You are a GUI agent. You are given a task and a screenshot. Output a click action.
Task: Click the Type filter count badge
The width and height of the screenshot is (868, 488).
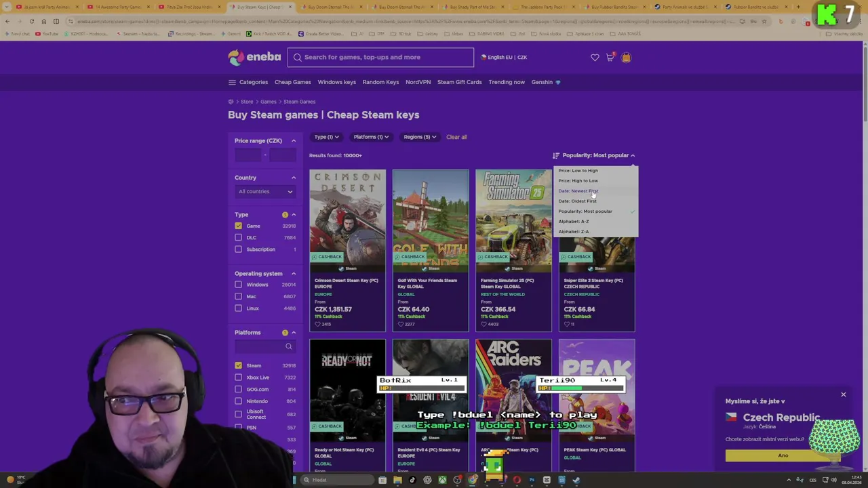click(285, 215)
